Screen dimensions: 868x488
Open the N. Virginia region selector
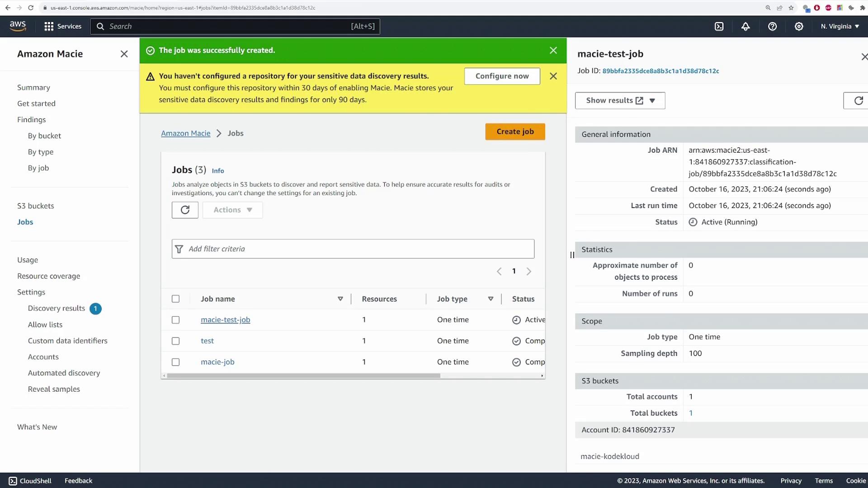(840, 26)
